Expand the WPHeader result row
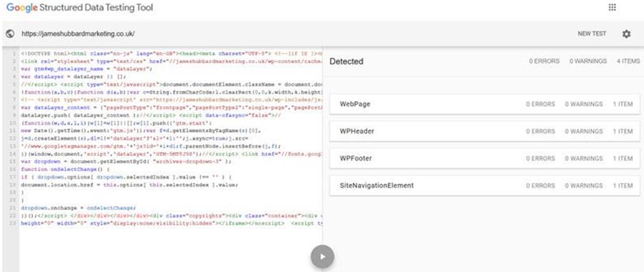The image size is (644, 272). click(x=484, y=132)
